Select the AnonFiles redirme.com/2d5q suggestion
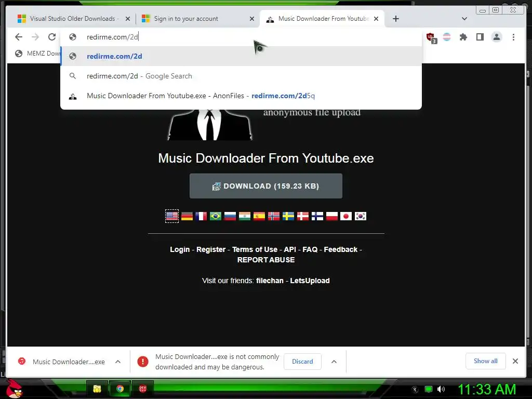 (241, 96)
